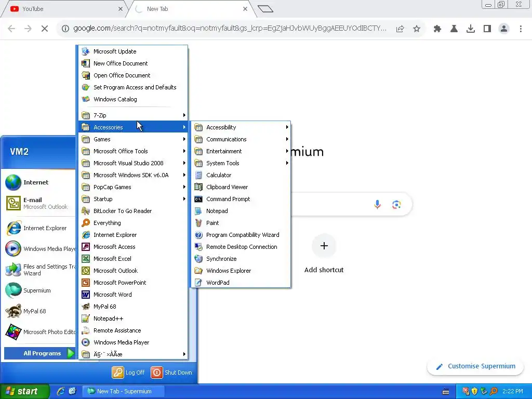Open Command Prompt
The image size is (532, 399).
point(241,199)
